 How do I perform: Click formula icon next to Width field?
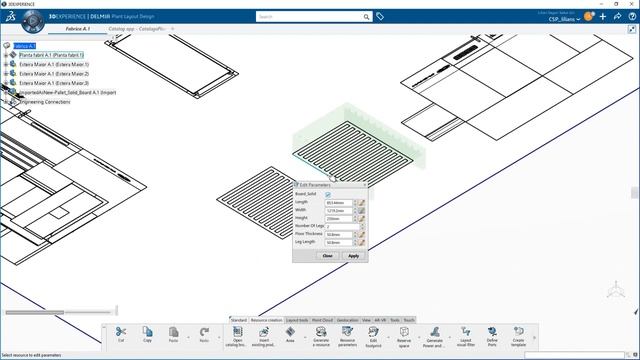point(362,211)
